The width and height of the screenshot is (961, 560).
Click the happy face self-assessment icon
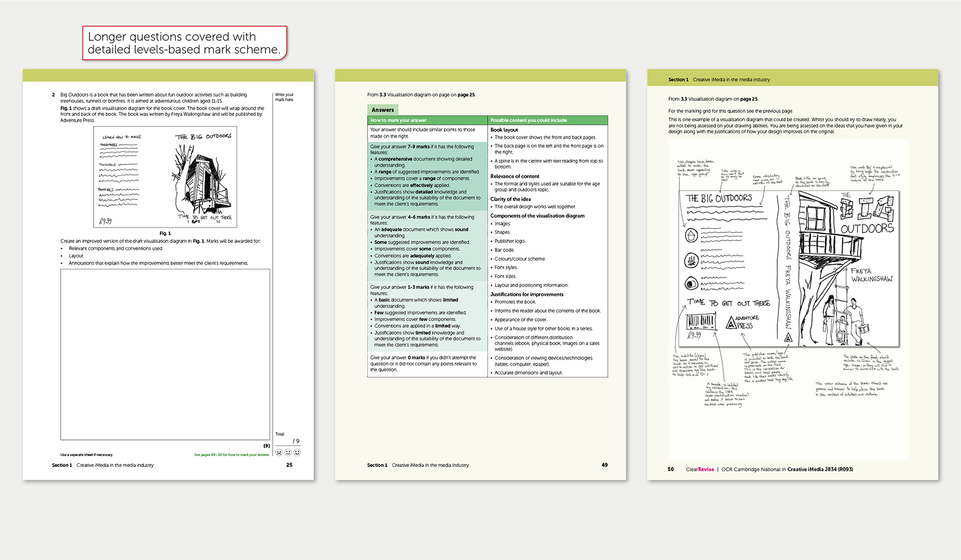[297, 453]
